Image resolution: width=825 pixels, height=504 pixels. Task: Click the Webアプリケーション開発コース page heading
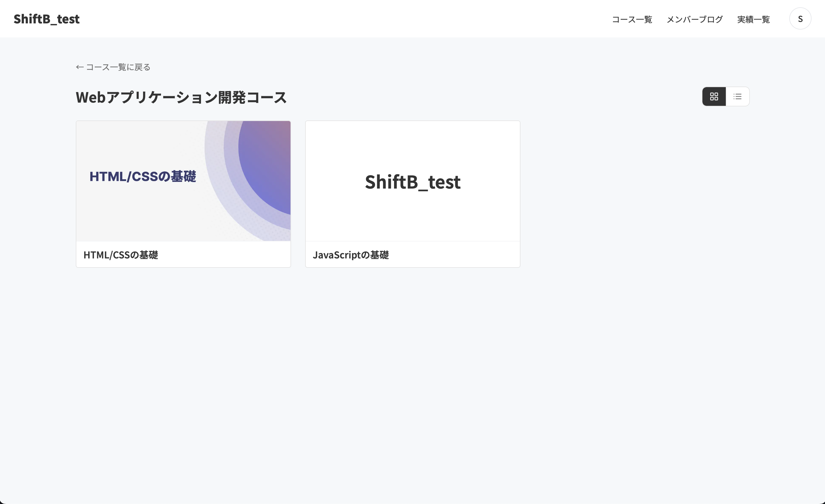click(181, 97)
